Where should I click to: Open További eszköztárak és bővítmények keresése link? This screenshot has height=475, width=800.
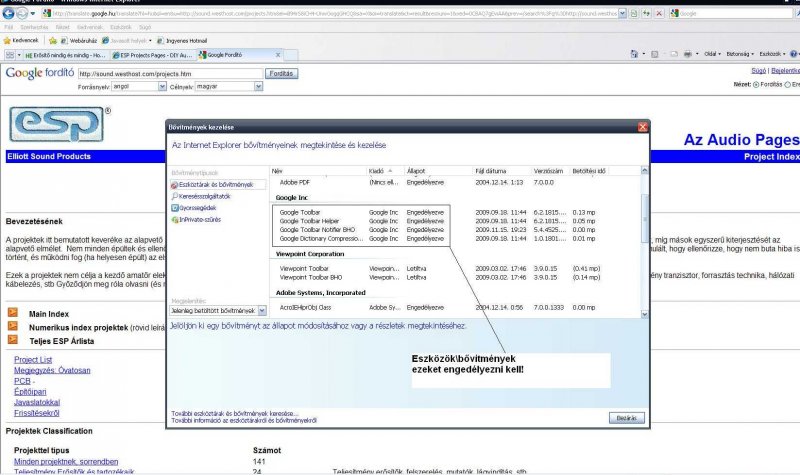[235, 414]
